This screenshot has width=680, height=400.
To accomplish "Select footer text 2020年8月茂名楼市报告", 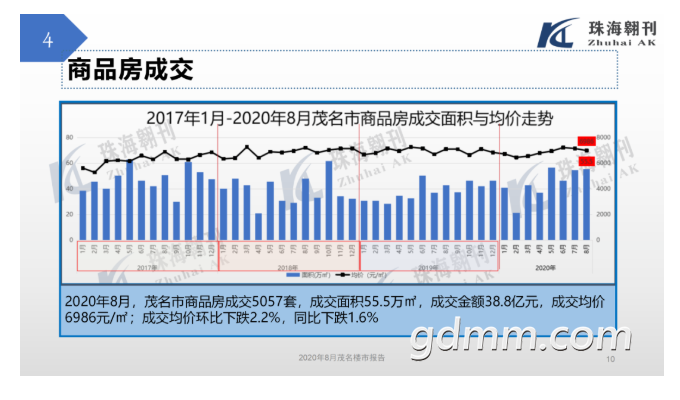I will [342, 357].
